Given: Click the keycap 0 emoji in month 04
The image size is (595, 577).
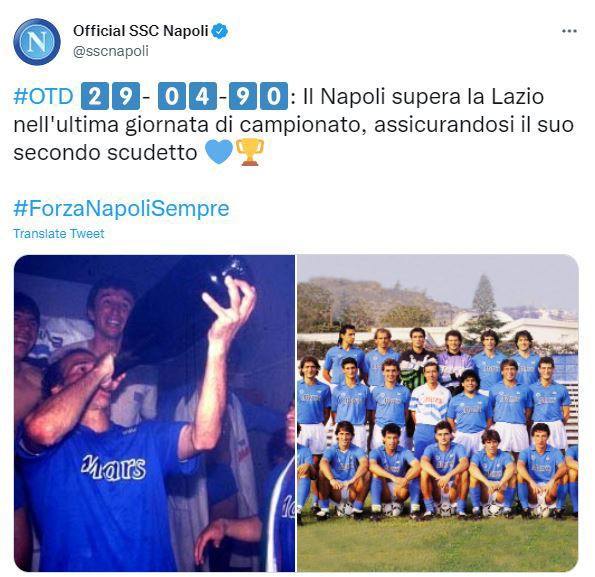Looking at the screenshot, I should pyautogui.click(x=172, y=96).
